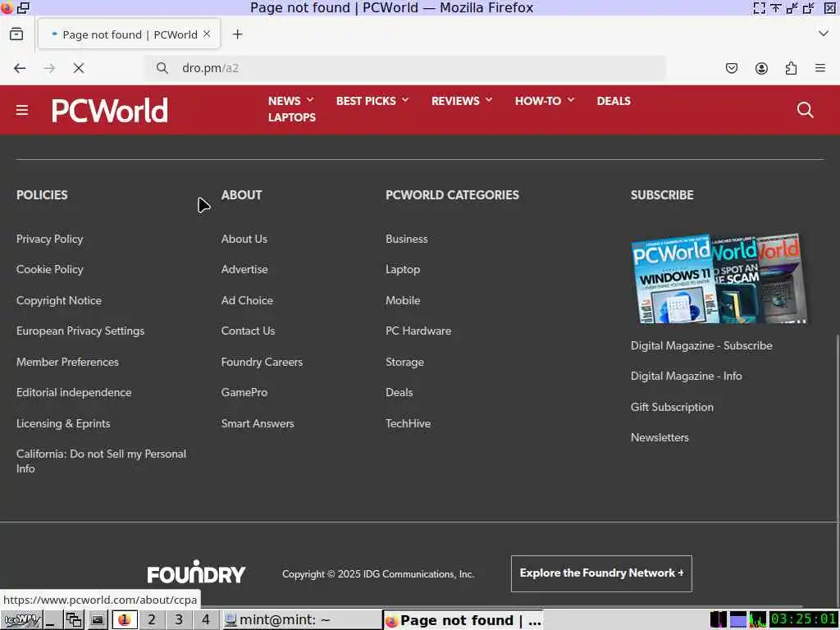Image resolution: width=840 pixels, height=630 pixels.
Task: Open the Laptop category link
Action: point(403,269)
